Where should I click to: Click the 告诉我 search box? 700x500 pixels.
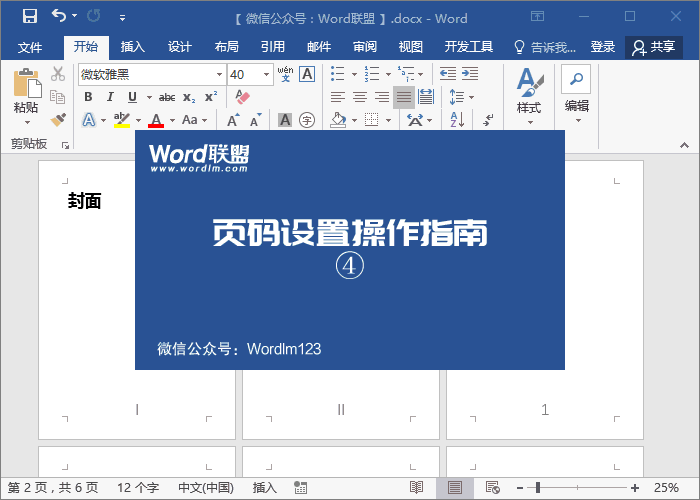545,47
